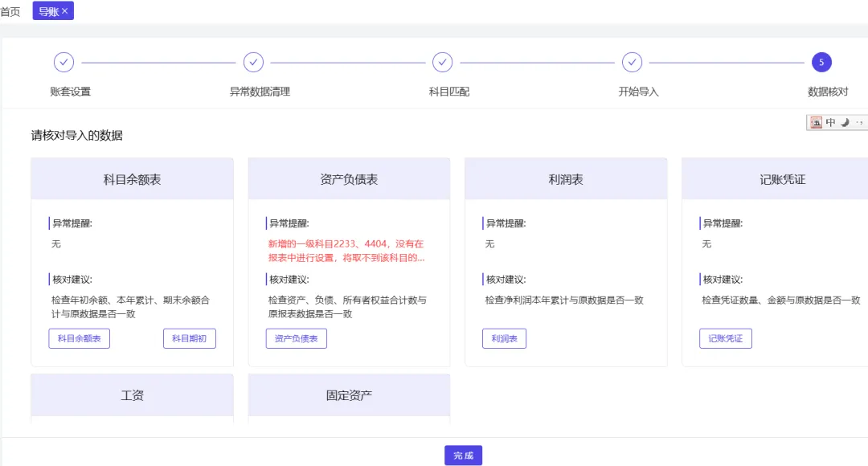
Task: Click the IME 五 input method icon
Action: pyautogui.click(x=817, y=122)
